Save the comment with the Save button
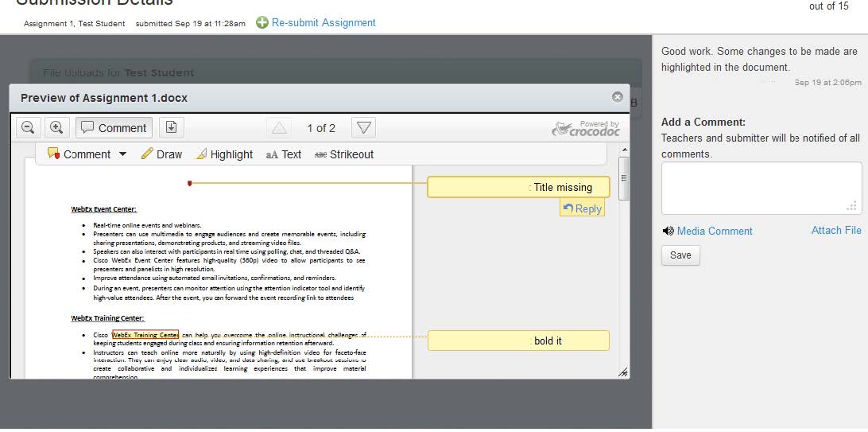Screen dimensions: 868x432 pyautogui.click(x=680, y=255)
